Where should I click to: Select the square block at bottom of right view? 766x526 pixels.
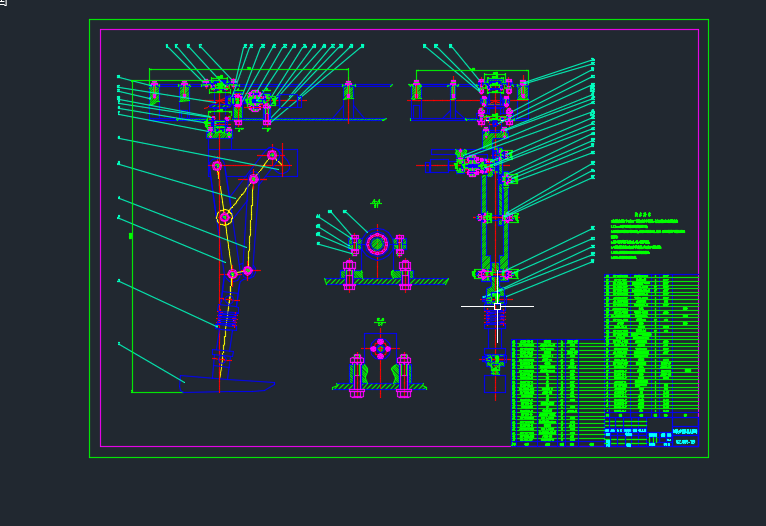[x=495, y=384]
